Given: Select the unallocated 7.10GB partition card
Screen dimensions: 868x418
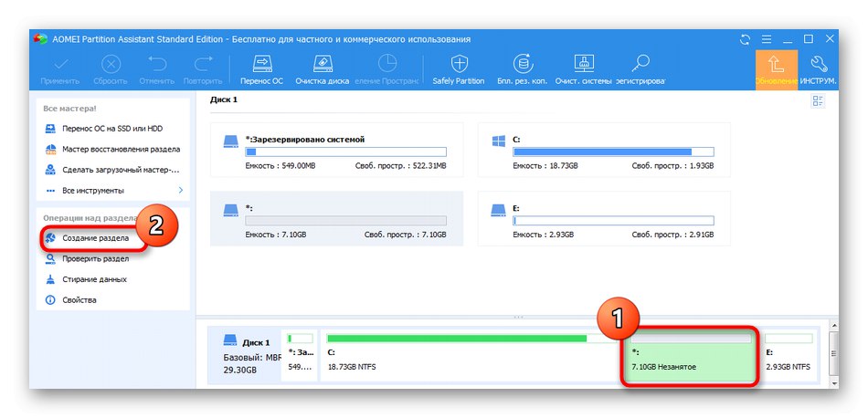Looking at the screenshot, I should click(x=336, y=218).
